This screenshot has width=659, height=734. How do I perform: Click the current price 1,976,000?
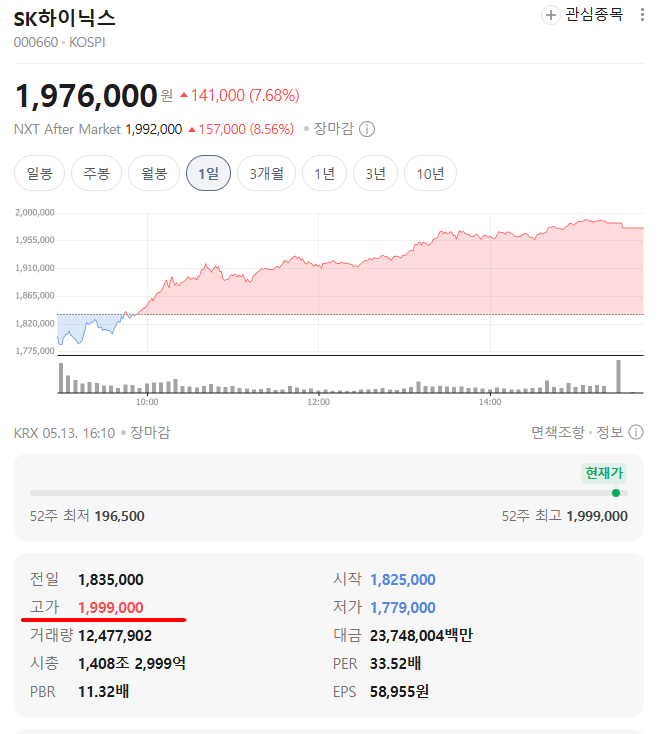pos(86,95)
